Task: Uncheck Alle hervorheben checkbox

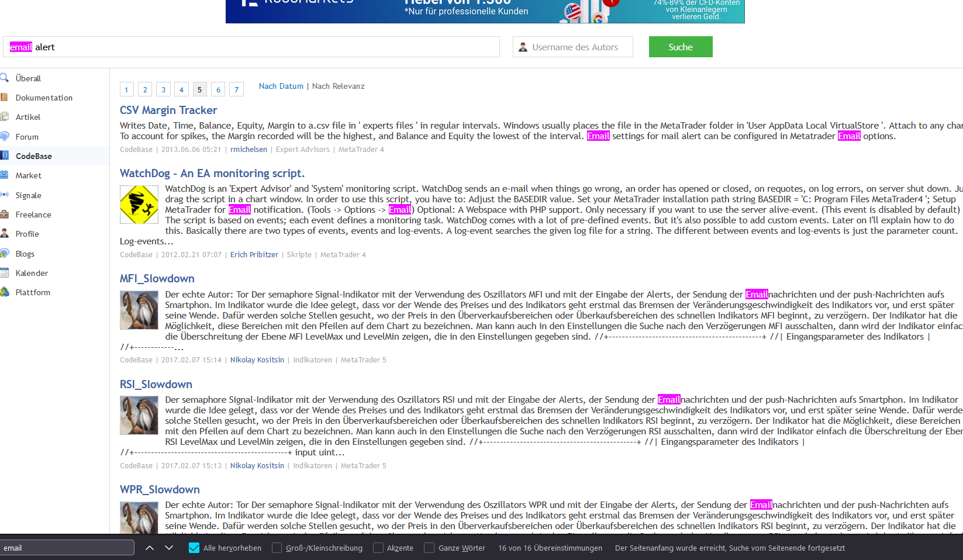Action: pyautogui.click(x=194, y=548)
